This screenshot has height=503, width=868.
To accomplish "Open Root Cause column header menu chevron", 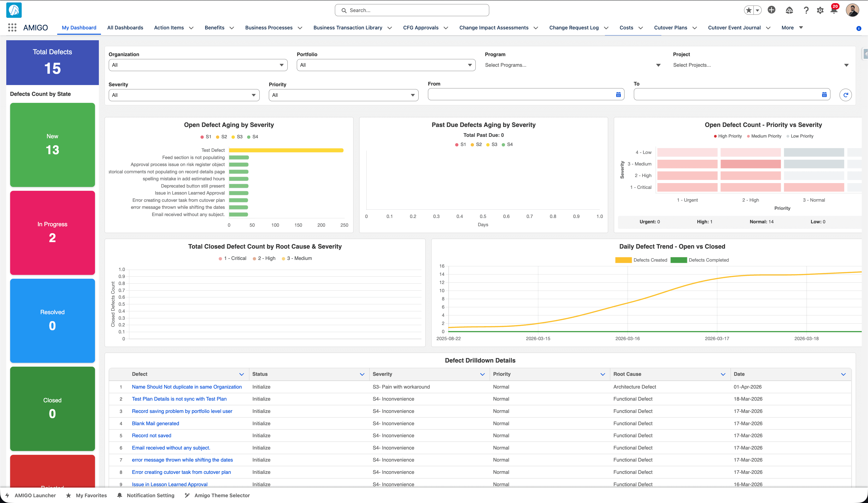I will 723,374.
